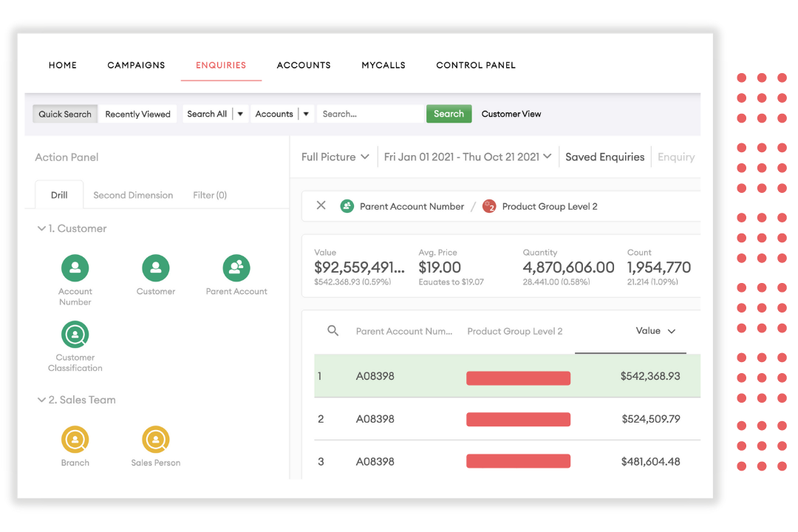798x532 pixels.
Task: Click the Parent Account Number breadcrumb icon
Action: click(x=347, y=206)
